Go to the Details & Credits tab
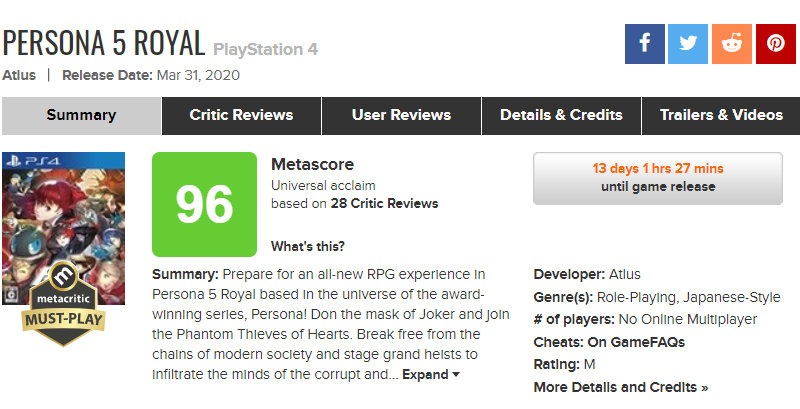Image resolution: width=800 pixels, height=409 pixels. (561, 115)
